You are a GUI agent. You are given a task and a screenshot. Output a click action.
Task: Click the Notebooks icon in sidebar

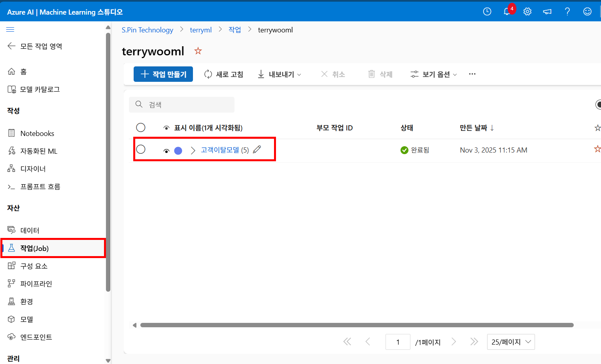tap(11, 133)
